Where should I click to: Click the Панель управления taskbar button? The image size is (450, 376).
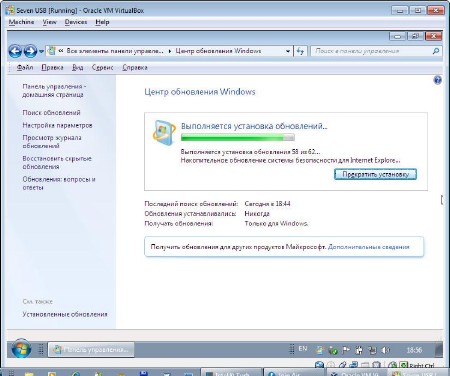pos(91,350)
